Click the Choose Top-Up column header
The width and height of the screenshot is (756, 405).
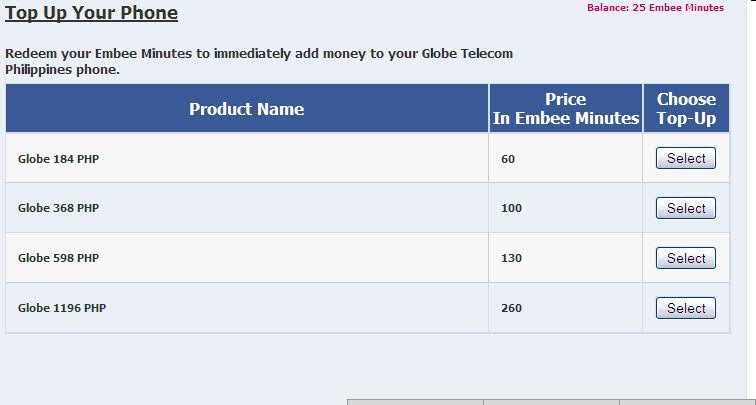[686, 108]
